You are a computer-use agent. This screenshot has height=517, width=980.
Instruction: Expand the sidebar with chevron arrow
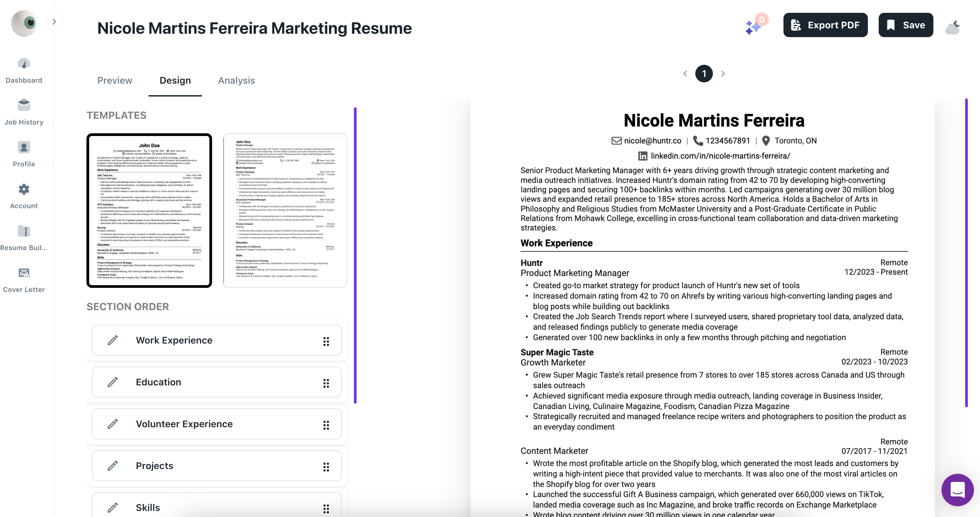(x=54, y=22)
